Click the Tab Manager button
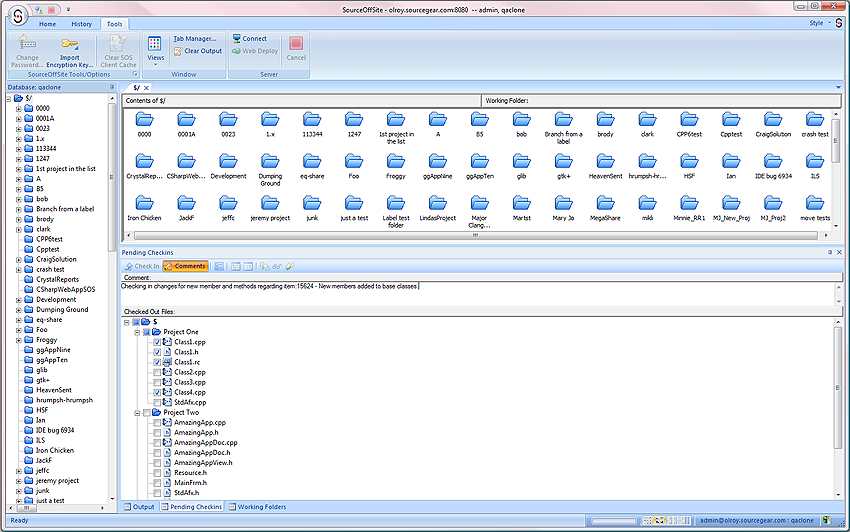The height and width of the screenshot is (532, 850). (x=196, y=38)
